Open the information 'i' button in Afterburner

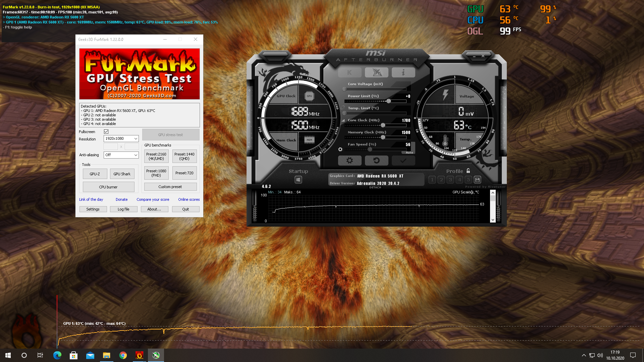(404, 72)
